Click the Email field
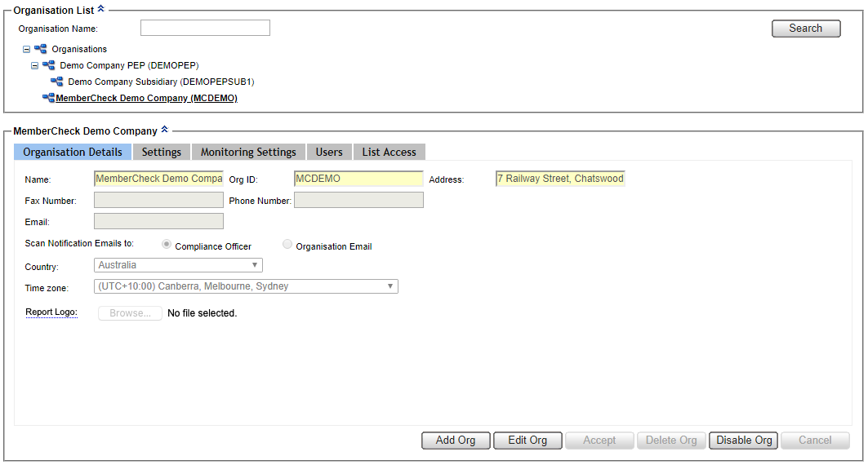This screenshot has height=465, width=868. point(159,221)
